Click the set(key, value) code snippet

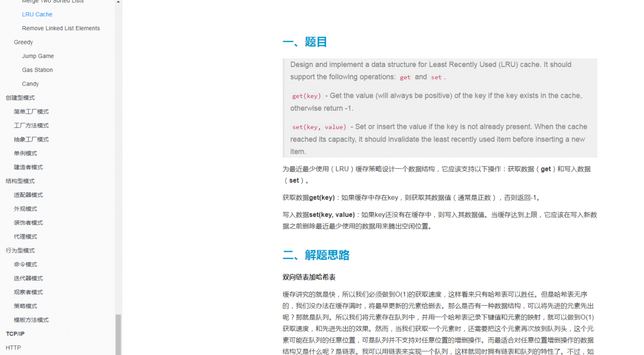coord(319,127)
